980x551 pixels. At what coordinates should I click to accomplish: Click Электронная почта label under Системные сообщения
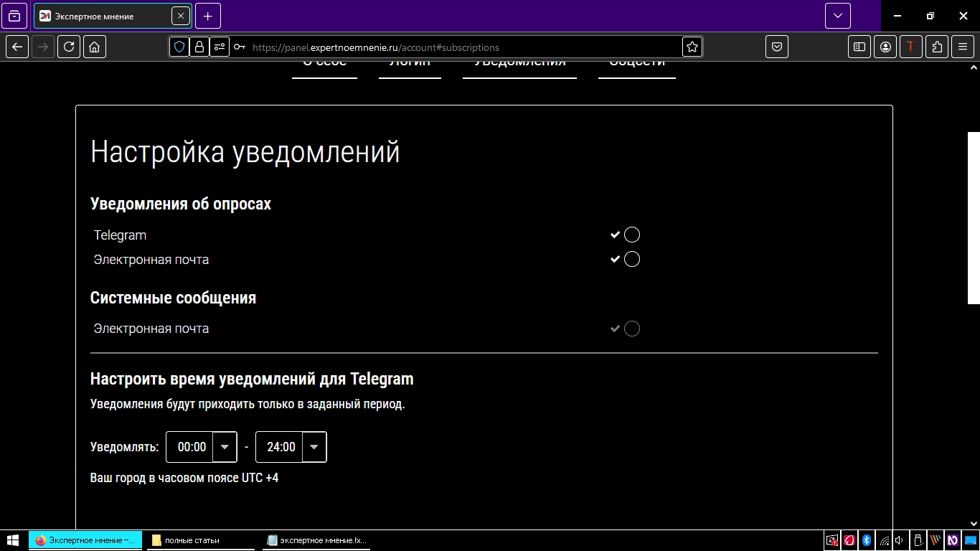151,329
